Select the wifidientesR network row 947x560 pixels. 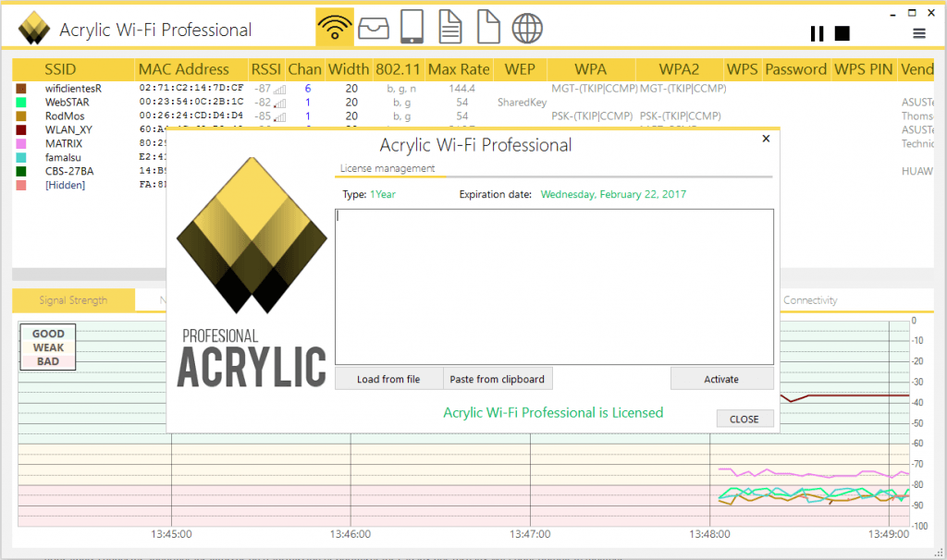pos(473,89)
